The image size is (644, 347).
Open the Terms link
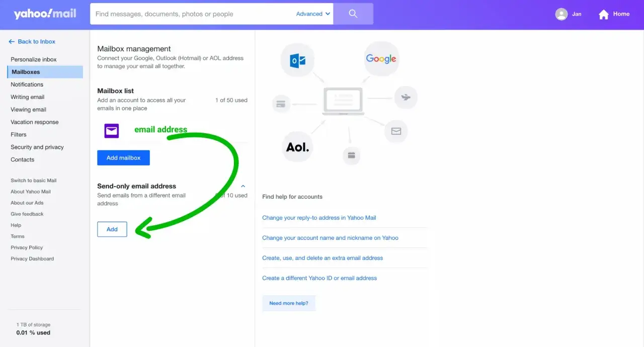coord(18,236)
